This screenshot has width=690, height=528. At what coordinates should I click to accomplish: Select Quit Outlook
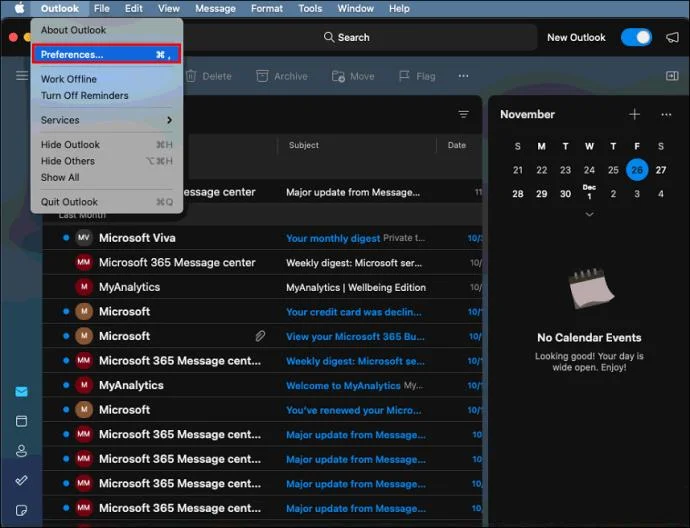coord(106,202)
